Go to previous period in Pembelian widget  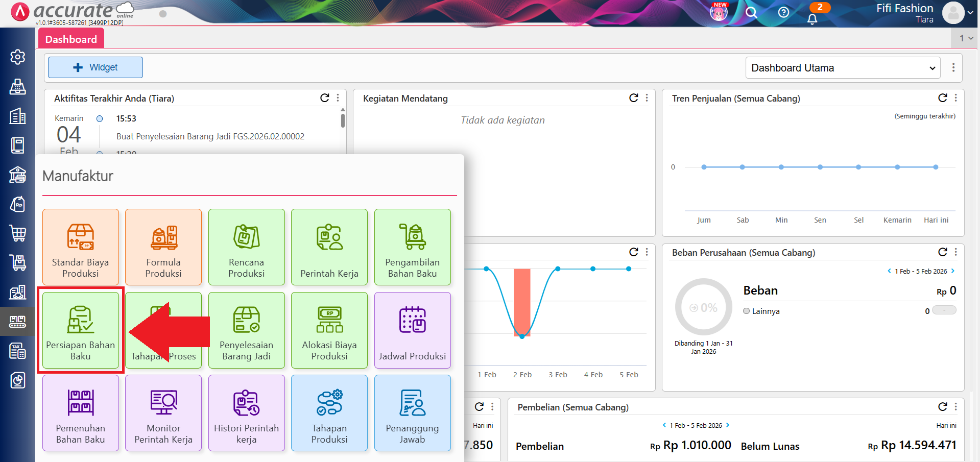click(664, 425)
